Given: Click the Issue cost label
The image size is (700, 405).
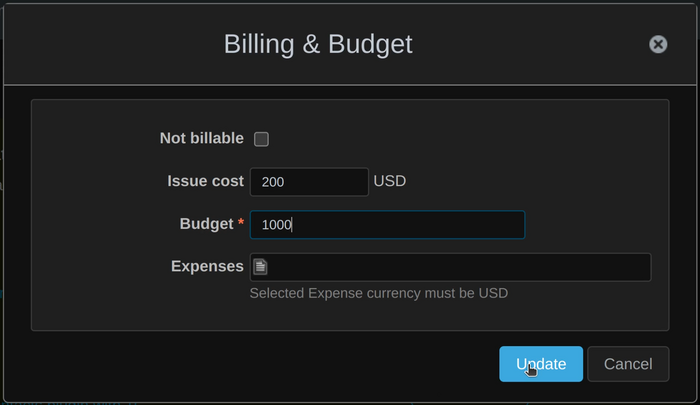Looking at the screenshot, I should (205, 181).
